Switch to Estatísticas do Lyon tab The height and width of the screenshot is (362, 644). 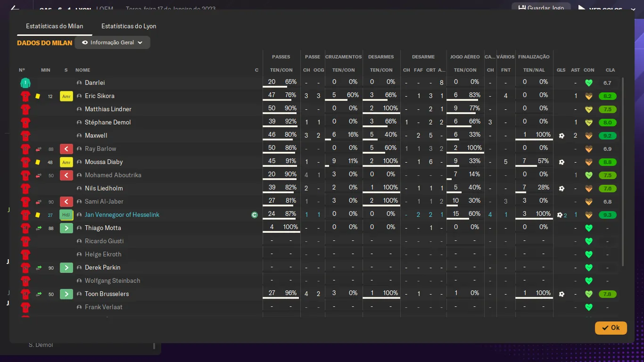(x=129, y=26)
